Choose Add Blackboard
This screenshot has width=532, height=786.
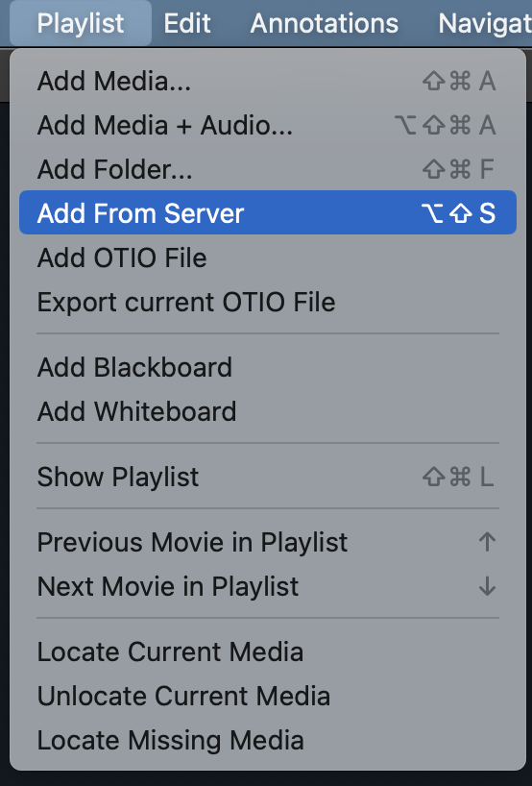(x=268, y=367)
